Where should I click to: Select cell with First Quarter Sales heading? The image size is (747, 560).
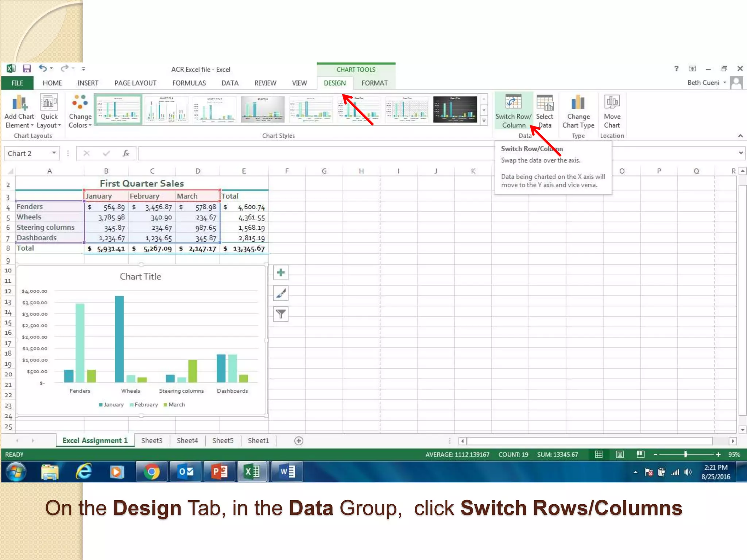142,183
